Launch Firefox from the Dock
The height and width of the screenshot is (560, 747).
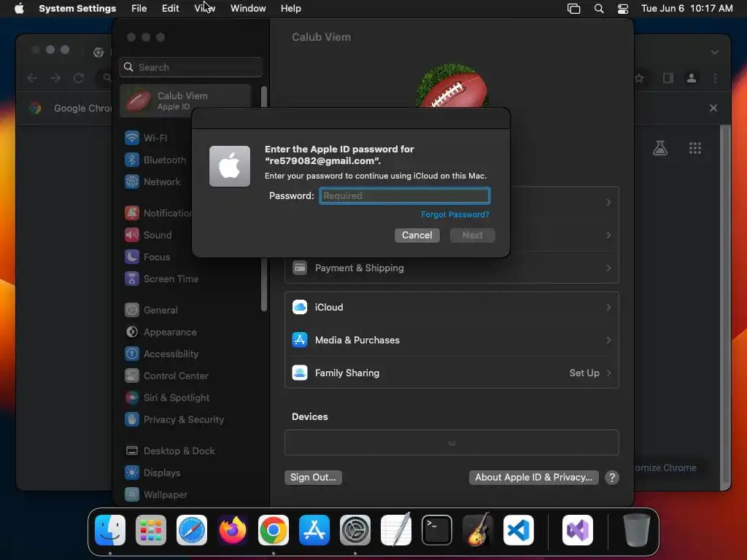(233, 531)
